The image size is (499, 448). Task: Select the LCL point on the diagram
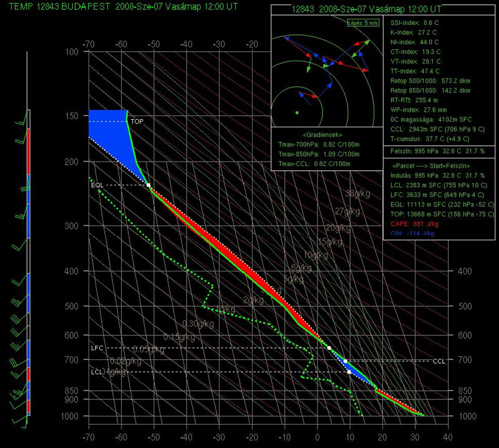349,372
